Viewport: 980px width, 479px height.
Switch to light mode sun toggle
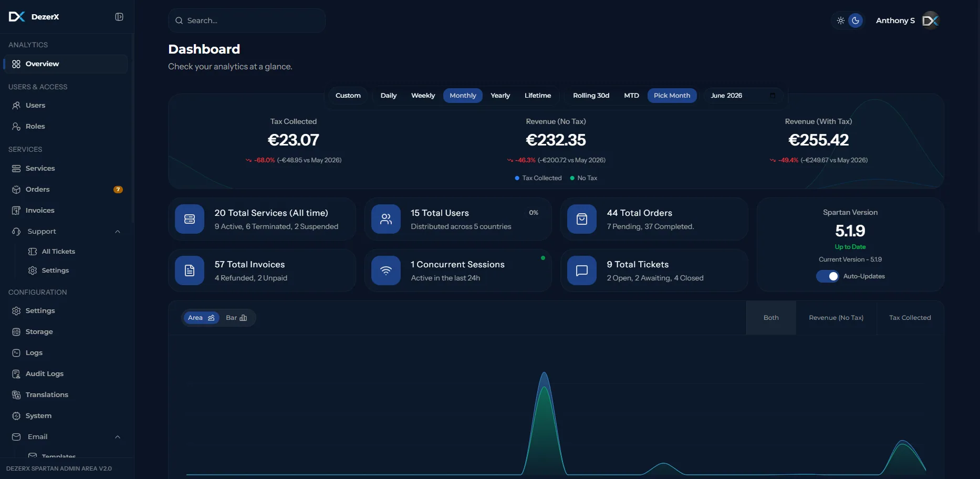[x=841, y=20]
